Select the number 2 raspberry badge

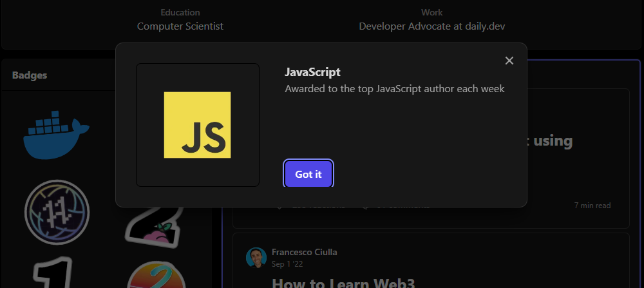pos(154,227)
